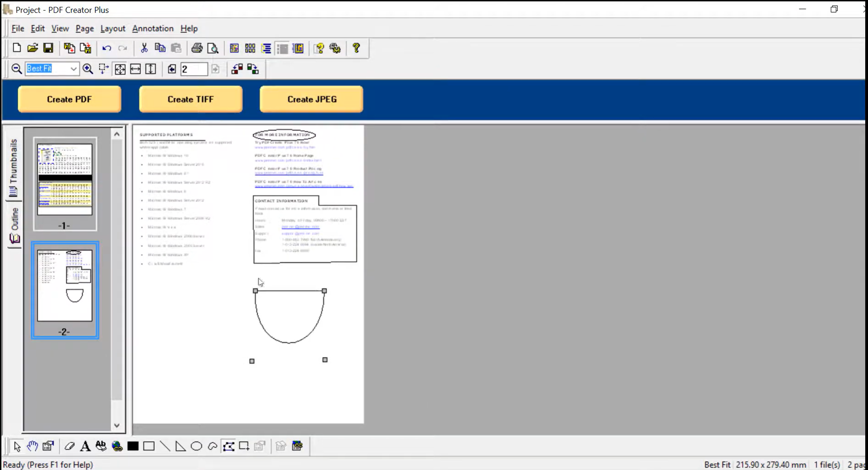
Task: Open annotation properties with the first toolbar properties icon
Action: pyautogui.click(x=48, y=446)
